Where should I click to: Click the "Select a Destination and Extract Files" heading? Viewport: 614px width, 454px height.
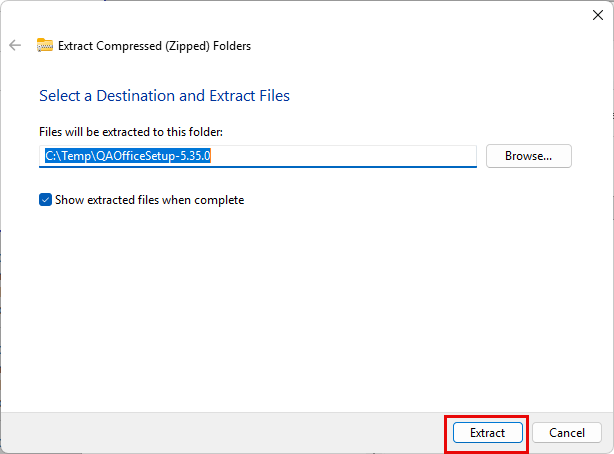(x=164, y=96)
